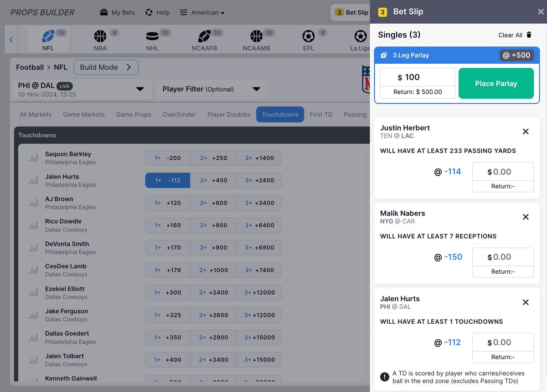Open the First TD tab
547x392 pixels.
pyautogui.click(x=321, y=115)
